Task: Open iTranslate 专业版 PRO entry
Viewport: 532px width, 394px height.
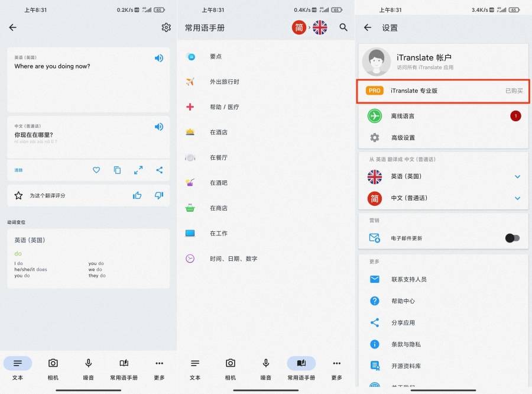Action: click(443, 91)
